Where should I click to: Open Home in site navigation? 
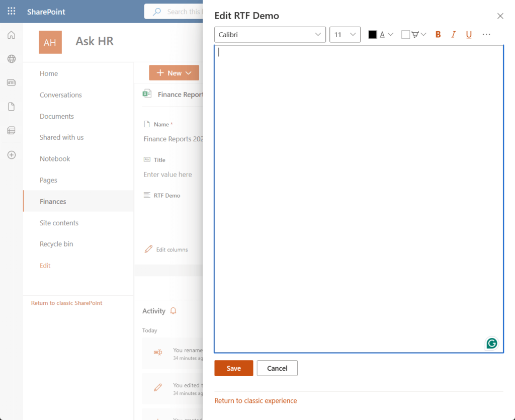point(49,73)
